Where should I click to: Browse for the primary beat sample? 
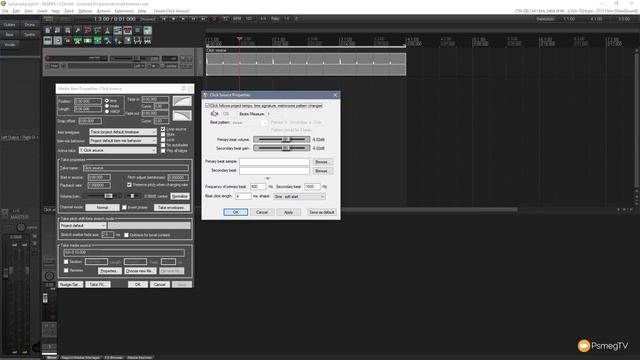pos(322,162)
